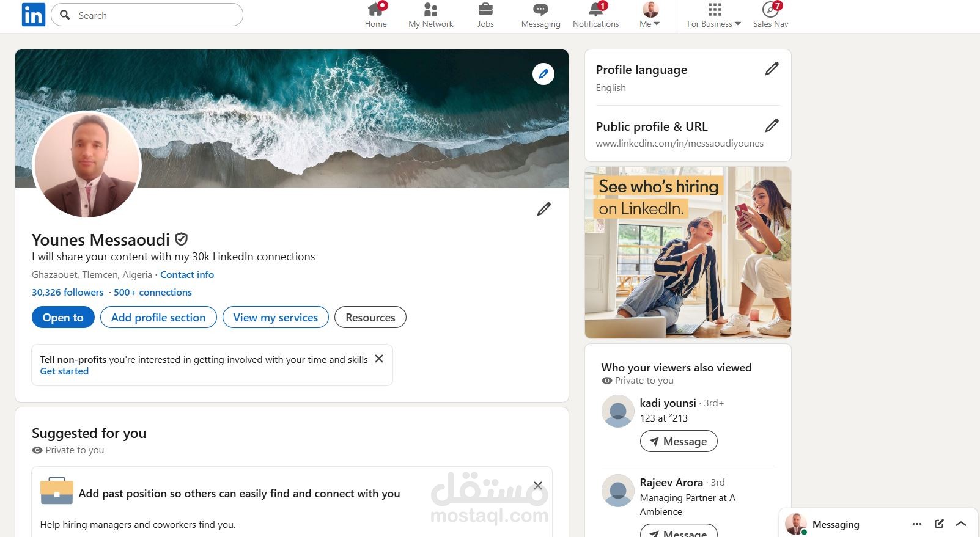980x537 pixels.
Task: Go to Home feed
Action: click(x=375, y=16)
